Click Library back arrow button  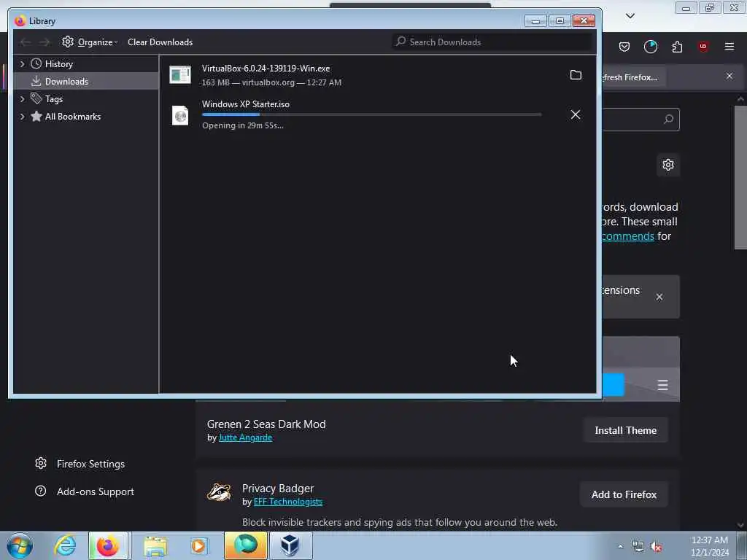click(x=26, y=42)
